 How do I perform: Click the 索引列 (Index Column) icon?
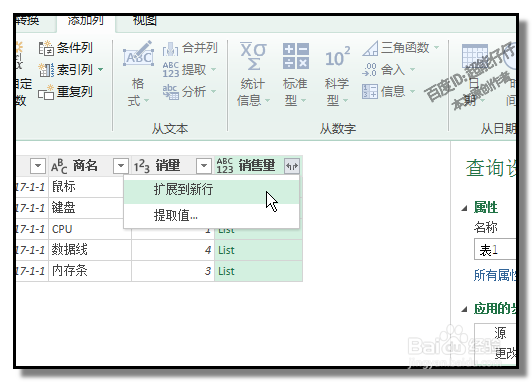click(x=46, y=70)
